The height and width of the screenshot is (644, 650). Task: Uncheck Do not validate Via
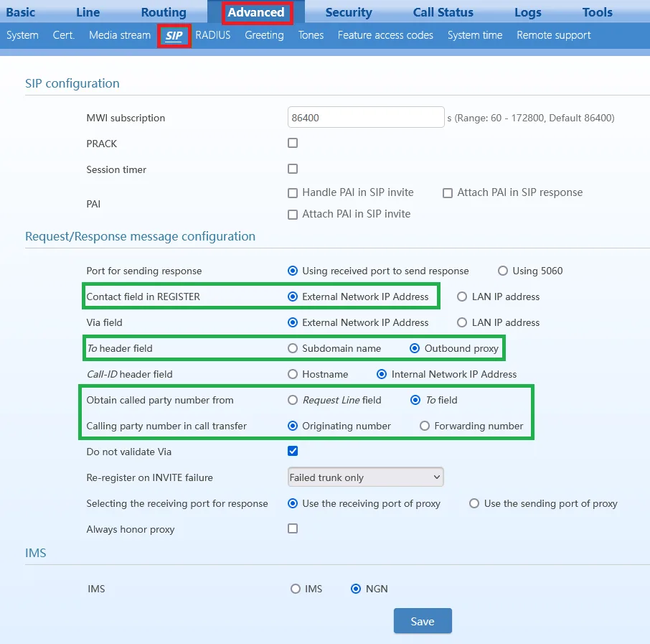coord(293,451)
